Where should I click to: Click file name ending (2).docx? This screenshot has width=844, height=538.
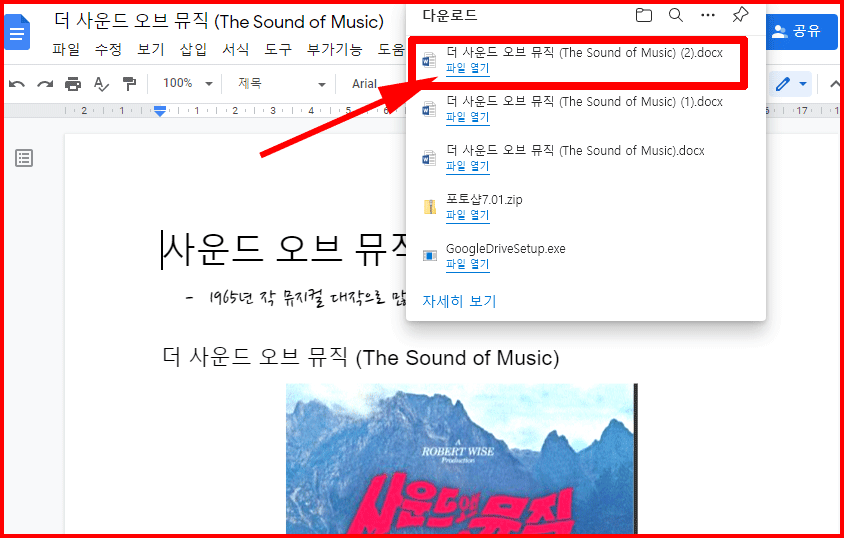coord(584,53)
